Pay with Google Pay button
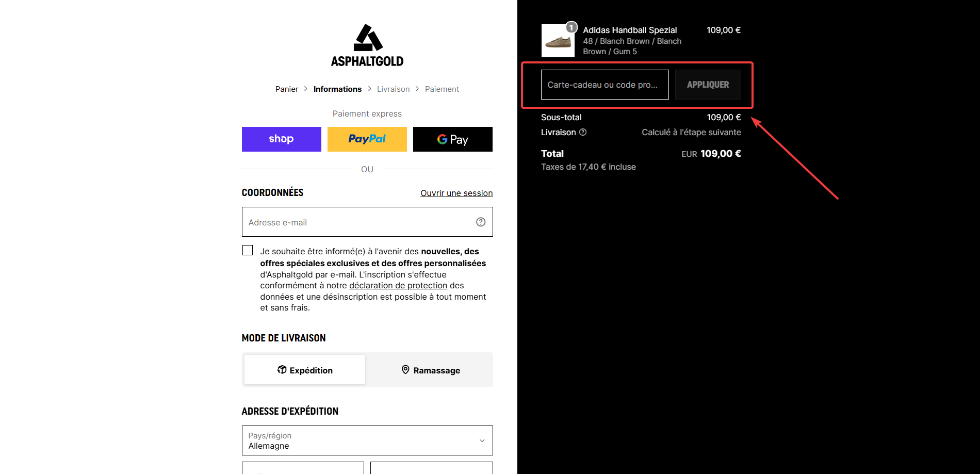The width and height of the screenshot is (980, 474). pyautogui.click(x=453, y=139)
